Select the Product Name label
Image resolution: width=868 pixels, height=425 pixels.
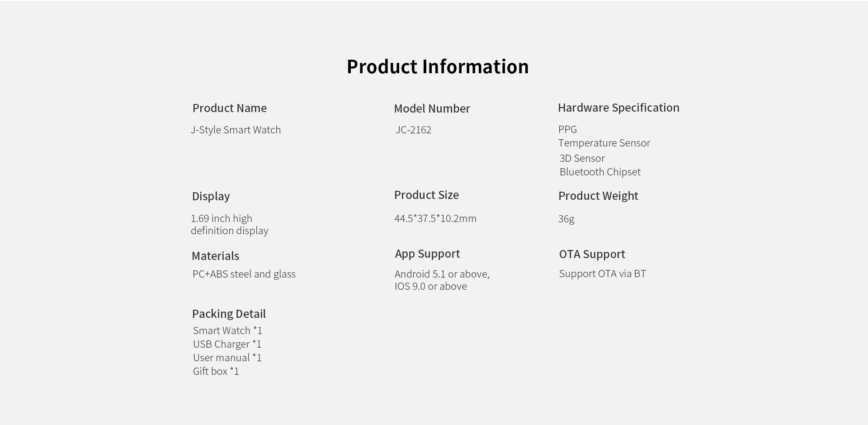point(230,108)
